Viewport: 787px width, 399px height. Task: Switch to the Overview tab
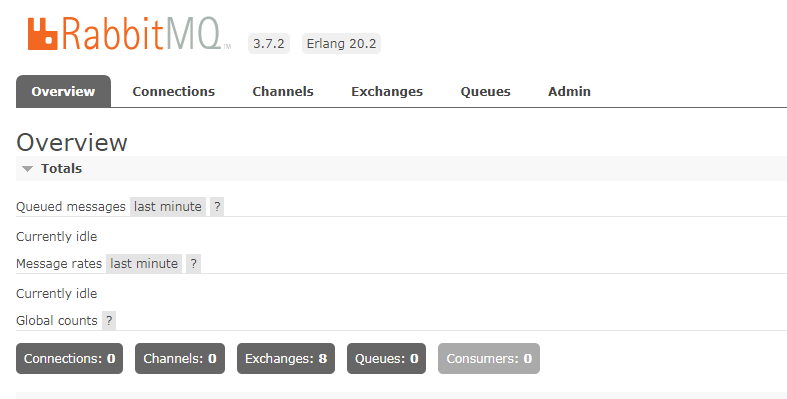click(x=63, y=91)
